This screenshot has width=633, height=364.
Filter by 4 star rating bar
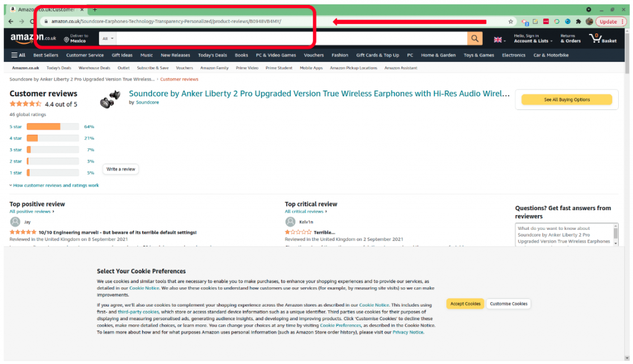pos(53,138)
